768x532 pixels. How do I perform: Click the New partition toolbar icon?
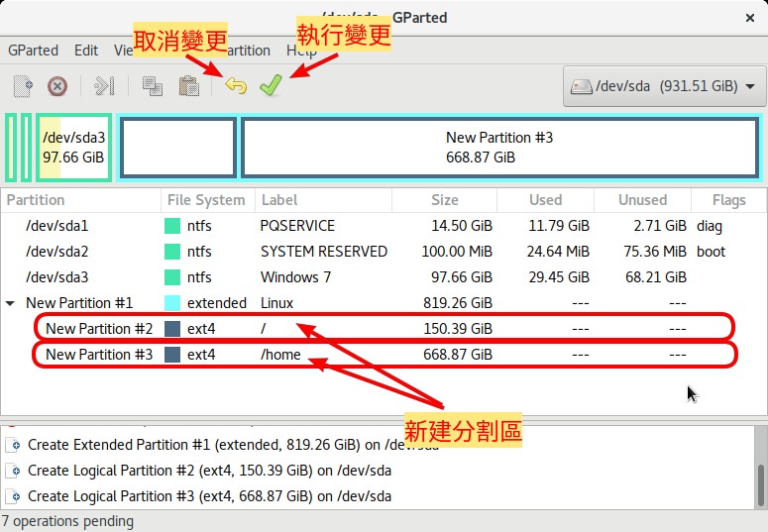coord(23,86)
